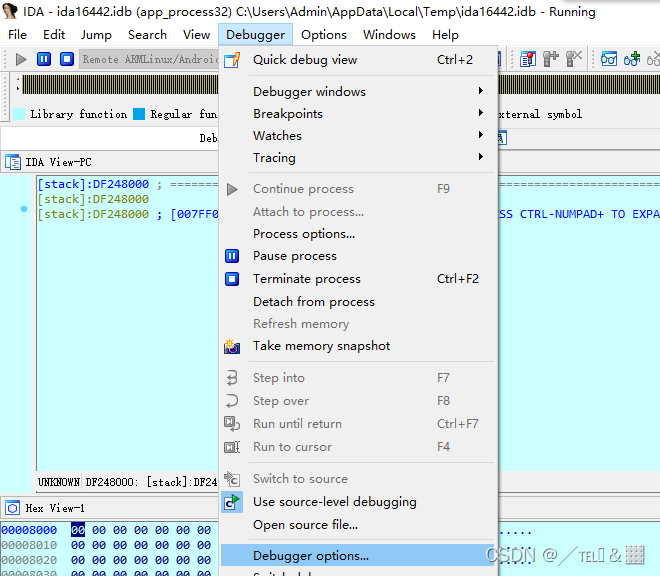Select the highlighted 00 byte at 00008000
Screen dimensions: 660x576
pos(78,530)
